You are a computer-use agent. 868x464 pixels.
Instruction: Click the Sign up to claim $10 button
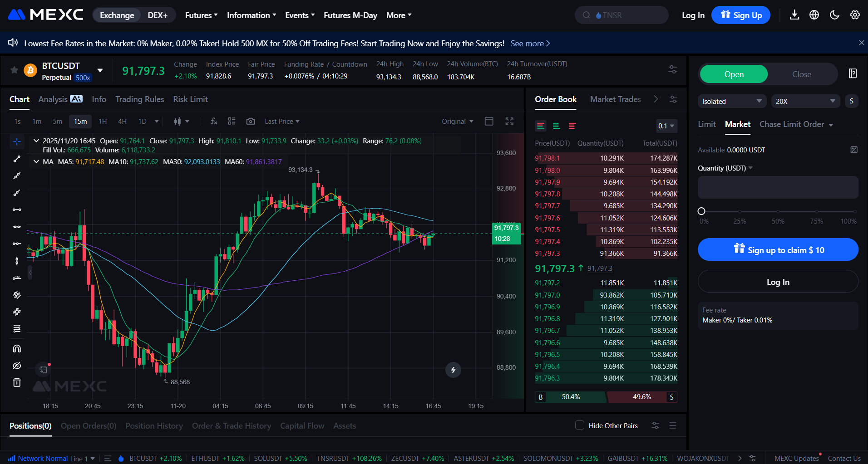pyautogui.click(x=778, y=250)
